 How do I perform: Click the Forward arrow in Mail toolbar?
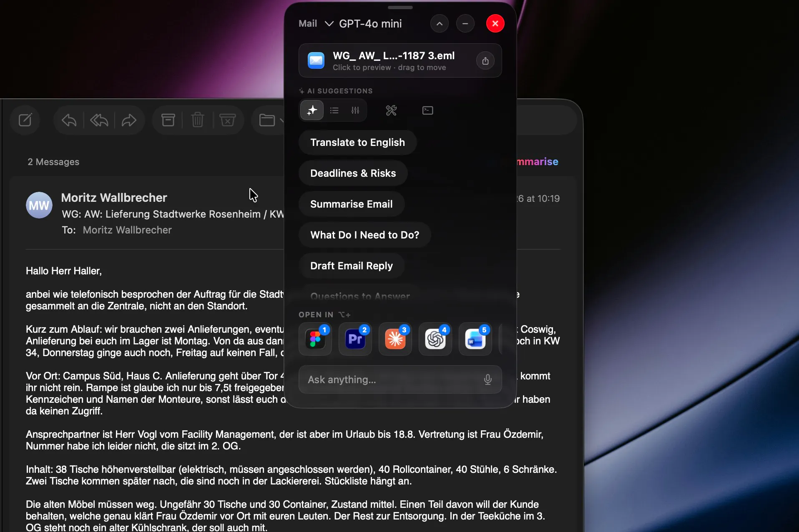[x=129, y=120]
